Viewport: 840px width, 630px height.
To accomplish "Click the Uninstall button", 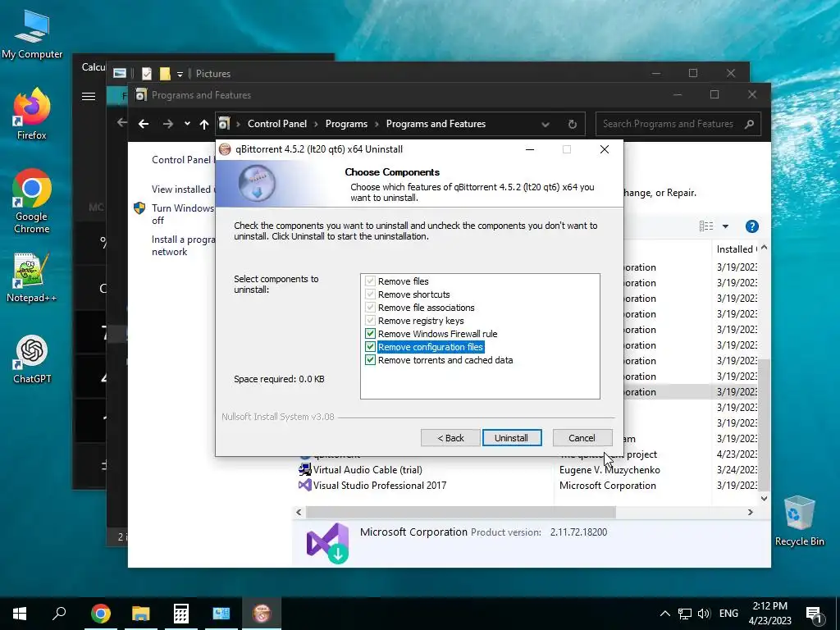I will pyautogui.click(x=512, y=438).
